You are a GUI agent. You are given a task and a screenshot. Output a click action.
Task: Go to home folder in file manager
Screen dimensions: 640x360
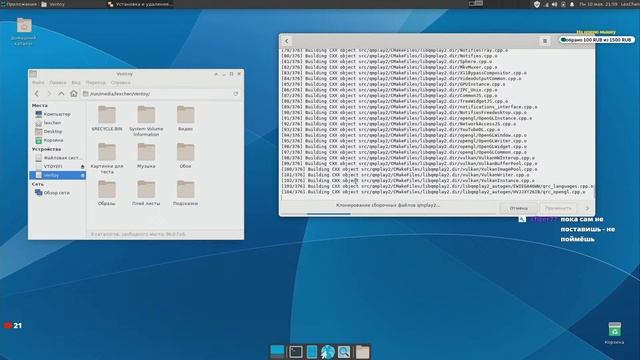click(73, 94)
